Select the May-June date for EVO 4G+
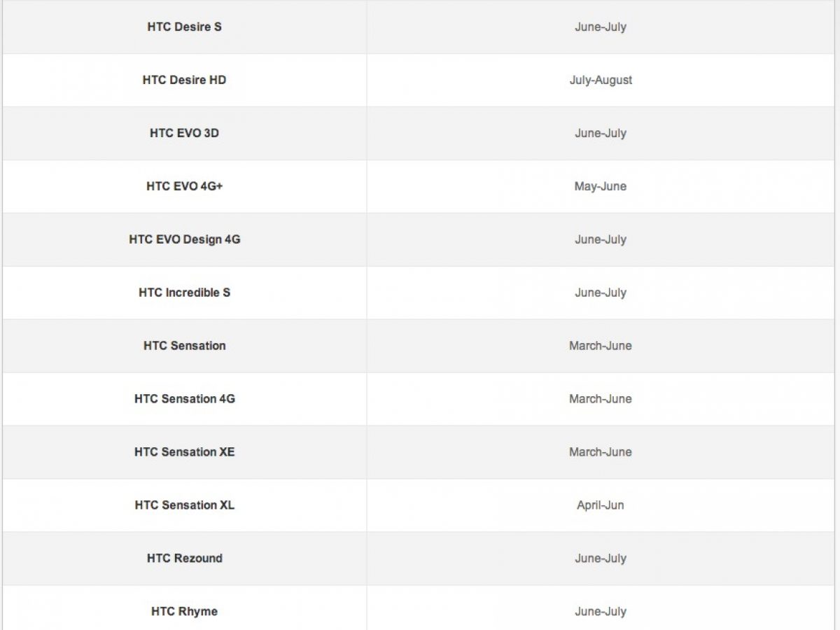840x630 pixels. 601,187
